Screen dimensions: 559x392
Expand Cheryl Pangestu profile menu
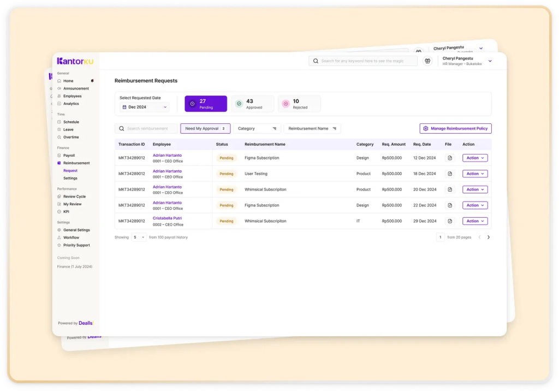pos(490,61)
